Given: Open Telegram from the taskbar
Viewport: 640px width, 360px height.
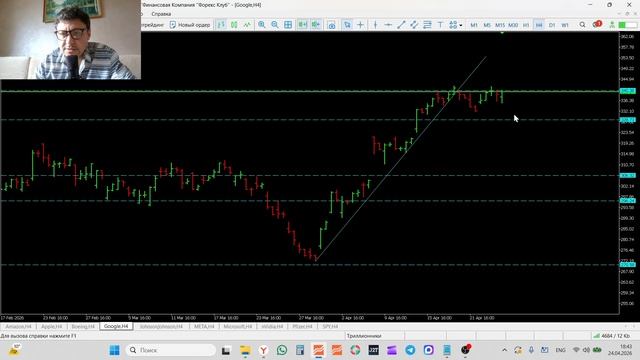Looking at the screenshot, I should point(410,350).
